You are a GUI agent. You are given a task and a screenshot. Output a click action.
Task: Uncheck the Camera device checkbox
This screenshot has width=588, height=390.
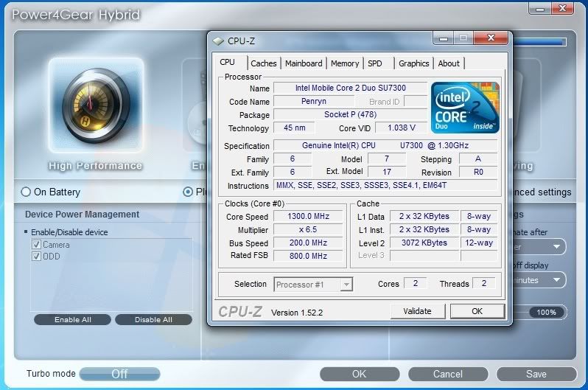[x=36, y=245]
